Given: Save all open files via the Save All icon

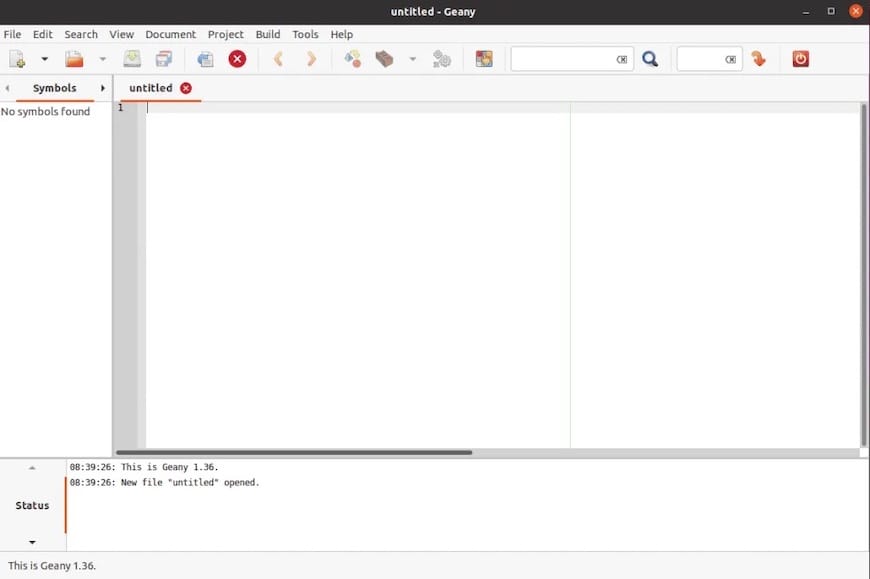Looking at the screenshot, I should [x=159, y=58].
